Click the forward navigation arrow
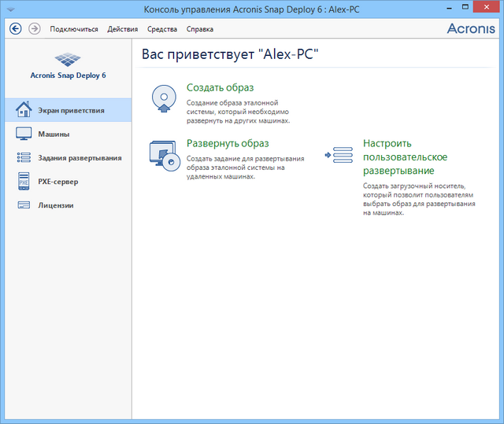This screenshot has height=424, width=504. tap(34, 28)
